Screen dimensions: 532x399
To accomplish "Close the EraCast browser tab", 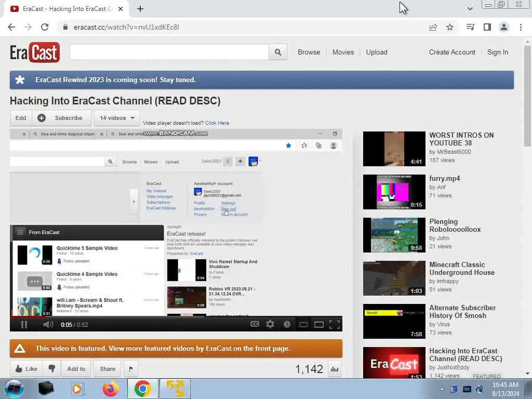I will click(x=121, y=9).
